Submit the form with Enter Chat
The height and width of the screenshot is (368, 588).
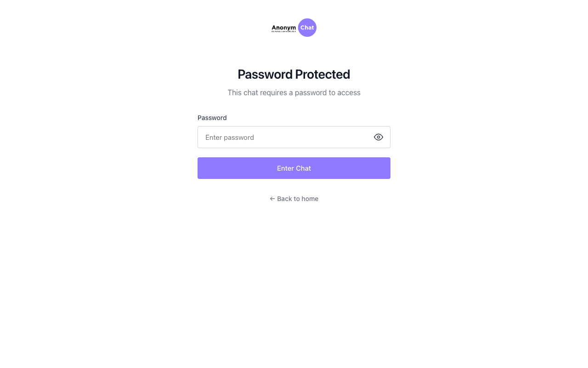click(294, 168)
